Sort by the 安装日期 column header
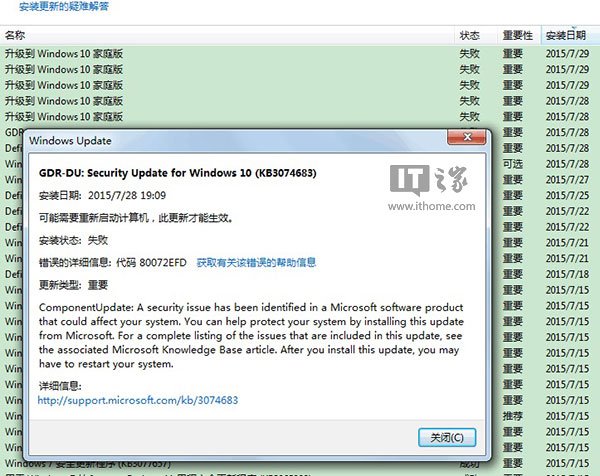Screen dimensions: 600x476 (x=566, y=35)
